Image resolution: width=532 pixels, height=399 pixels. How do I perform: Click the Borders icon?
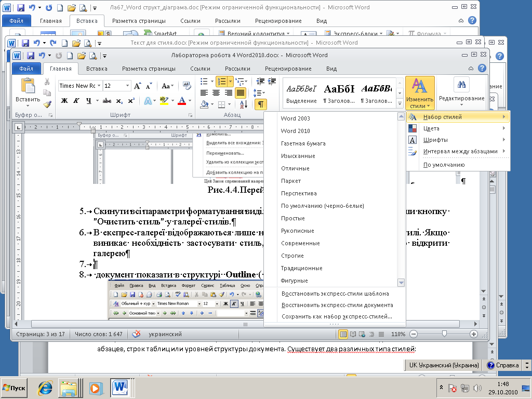221,104
